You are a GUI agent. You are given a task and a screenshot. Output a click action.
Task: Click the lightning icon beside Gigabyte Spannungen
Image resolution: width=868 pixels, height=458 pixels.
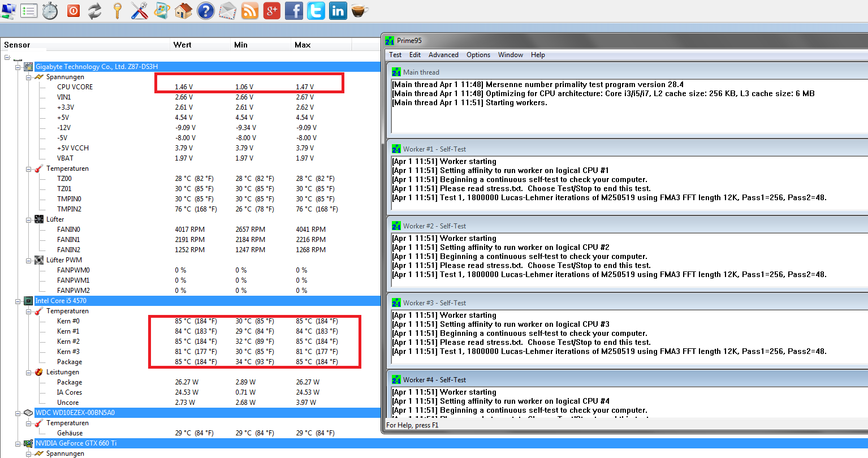coord(39,77)
